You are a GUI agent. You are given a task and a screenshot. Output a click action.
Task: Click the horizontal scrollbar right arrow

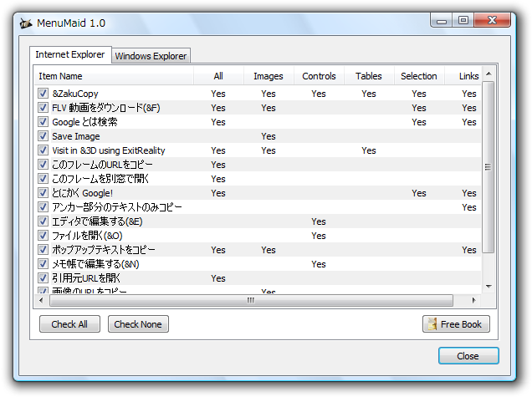(x=474, y=300)
